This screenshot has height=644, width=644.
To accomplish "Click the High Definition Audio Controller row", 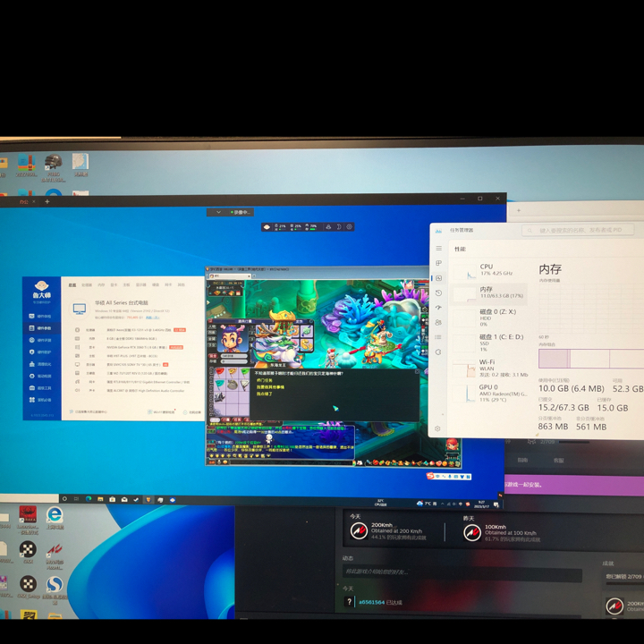I will click(x=130, y=391).
